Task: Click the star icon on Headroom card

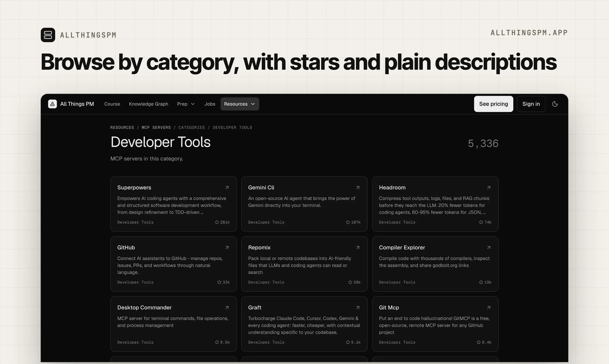Action: 481,222
